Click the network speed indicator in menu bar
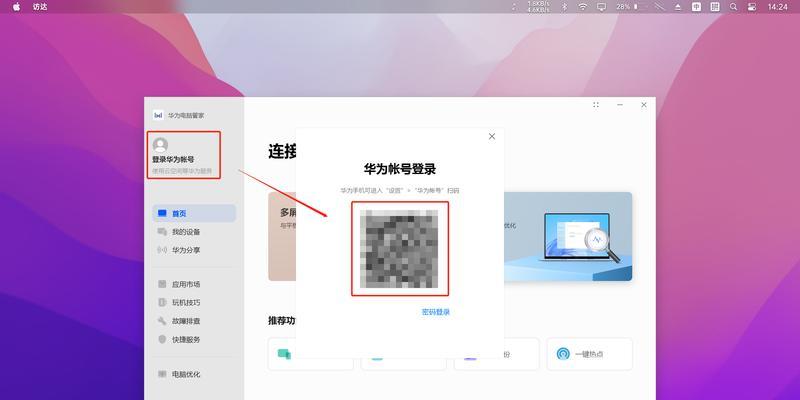This screenshot has width=800, height=400. click(x=538, y=7)
